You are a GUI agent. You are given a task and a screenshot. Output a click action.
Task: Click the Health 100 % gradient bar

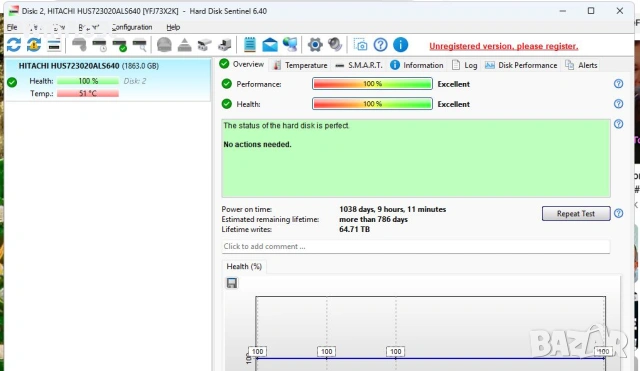coord(372,104)
